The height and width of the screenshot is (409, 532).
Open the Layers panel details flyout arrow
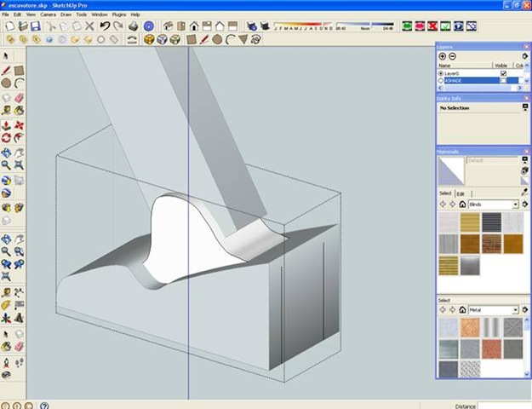click(x=524, y=56)
